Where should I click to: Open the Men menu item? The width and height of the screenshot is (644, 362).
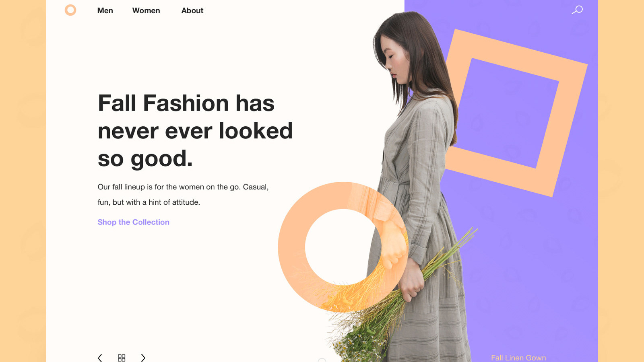click(105, 10)
